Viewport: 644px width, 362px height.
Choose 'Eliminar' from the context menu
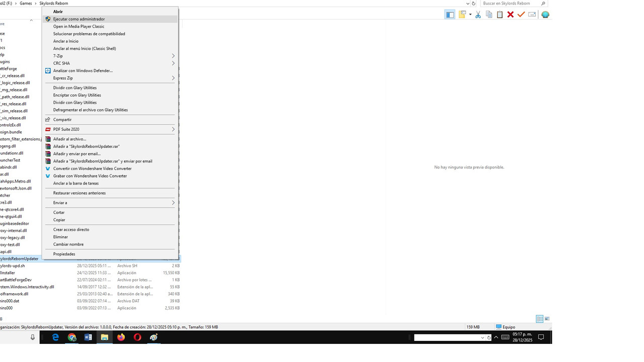[110, 237]
